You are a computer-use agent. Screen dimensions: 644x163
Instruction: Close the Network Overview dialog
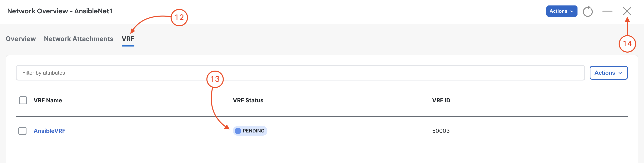click(627, 11)
